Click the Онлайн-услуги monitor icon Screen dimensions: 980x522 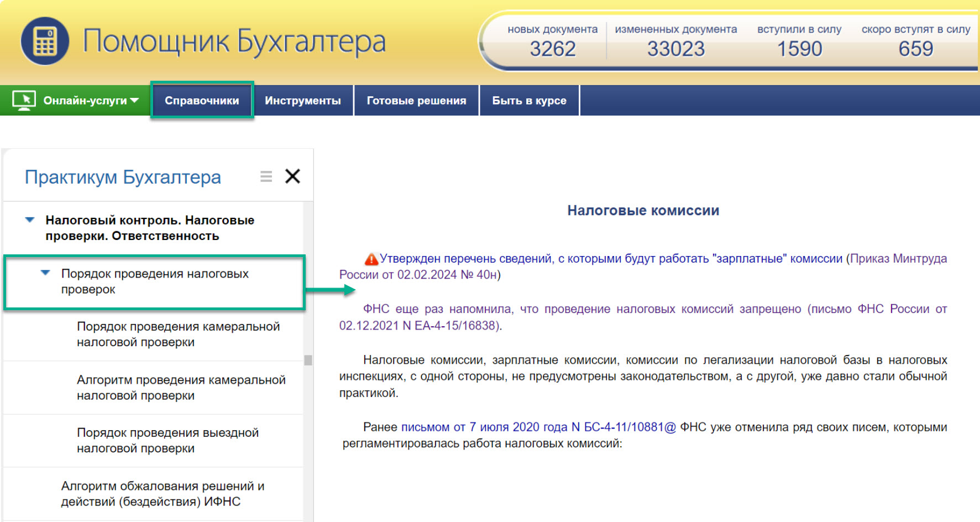coord(24,101)
